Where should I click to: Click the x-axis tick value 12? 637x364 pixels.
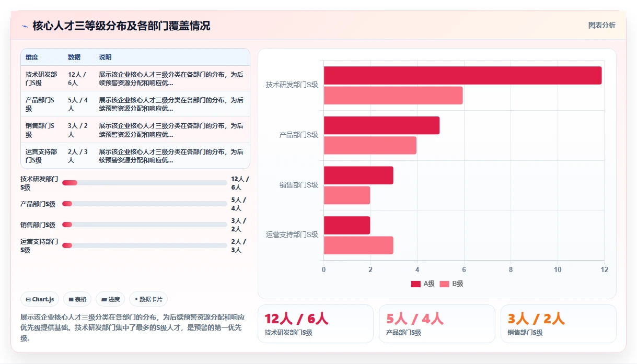(604, 269)
